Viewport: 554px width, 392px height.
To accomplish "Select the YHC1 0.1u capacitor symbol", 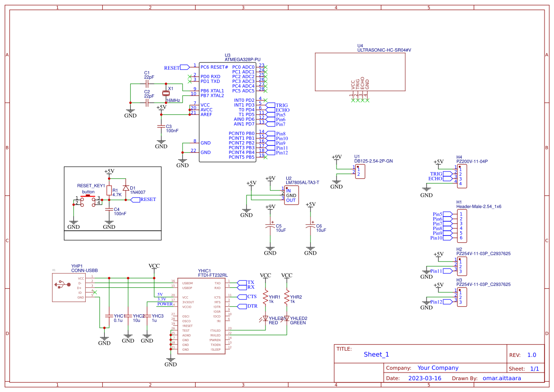I will [x=109, y=316].
